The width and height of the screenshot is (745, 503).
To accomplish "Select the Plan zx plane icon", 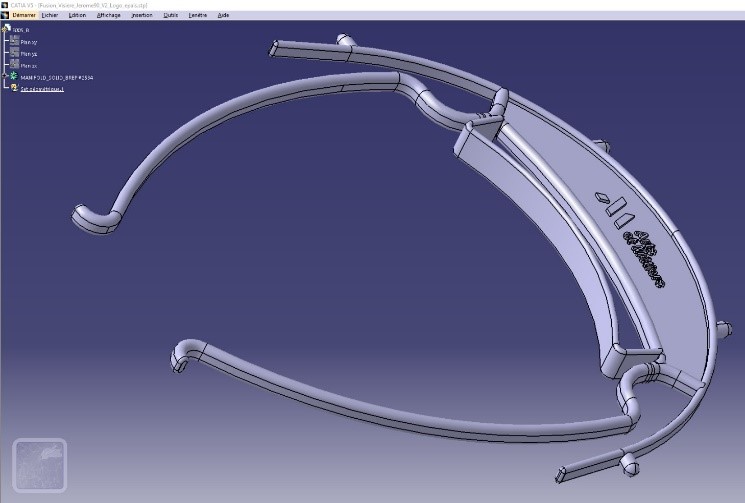I will point(14,65).
